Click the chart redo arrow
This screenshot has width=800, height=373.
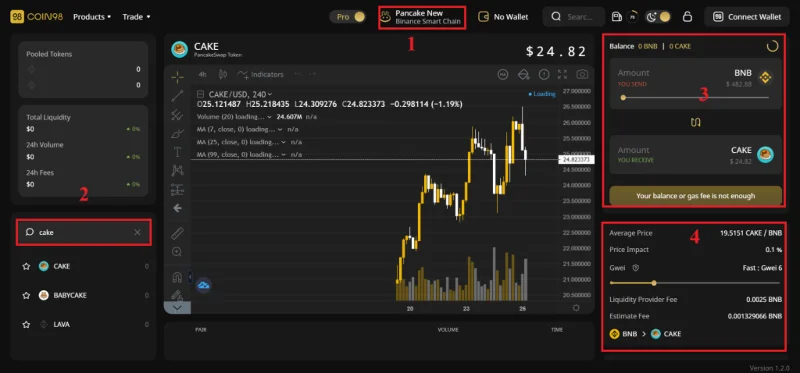click(x=312, y=74)
